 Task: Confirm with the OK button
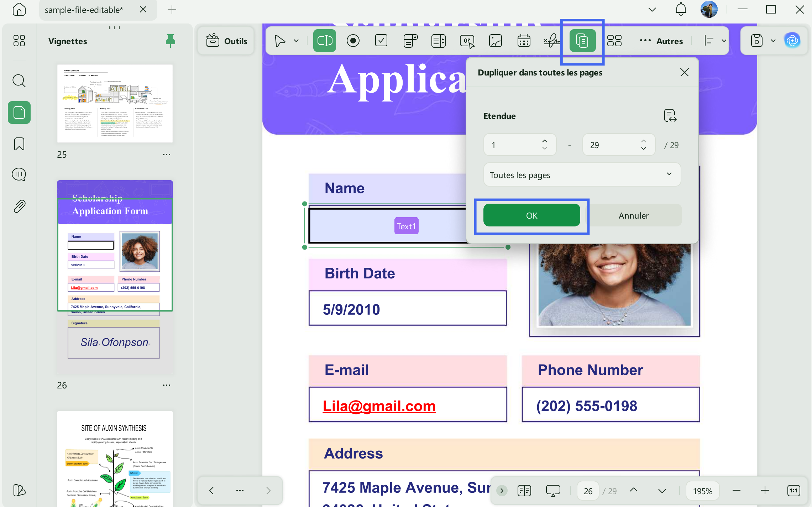[531, 215]
